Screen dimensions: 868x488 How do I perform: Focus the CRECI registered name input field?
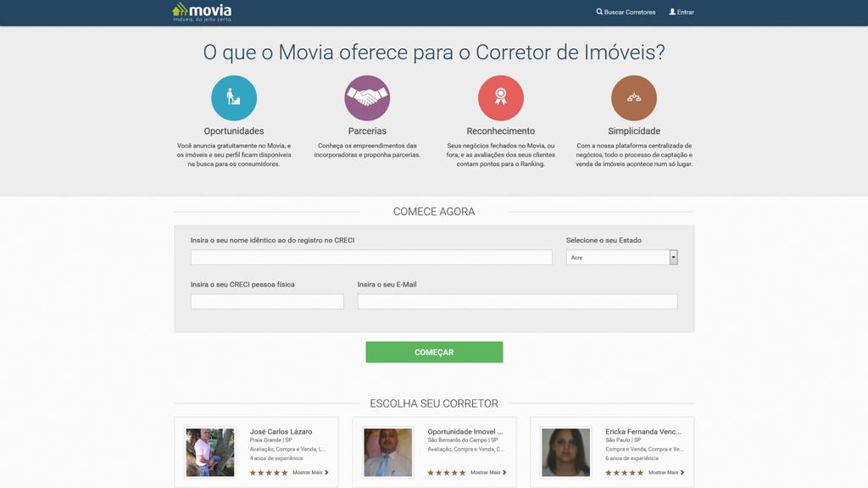371,258
